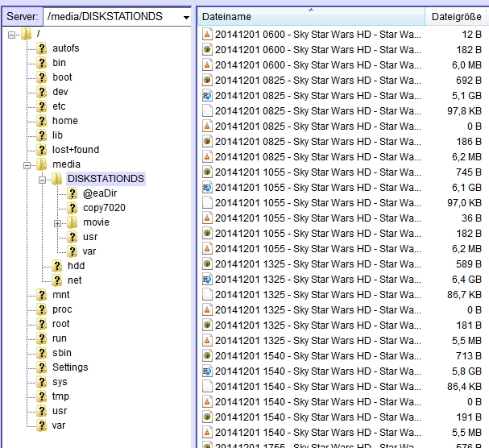Screen dimensions: 489x448
Task: Click the media folder icon
Action: click(41, 164)
